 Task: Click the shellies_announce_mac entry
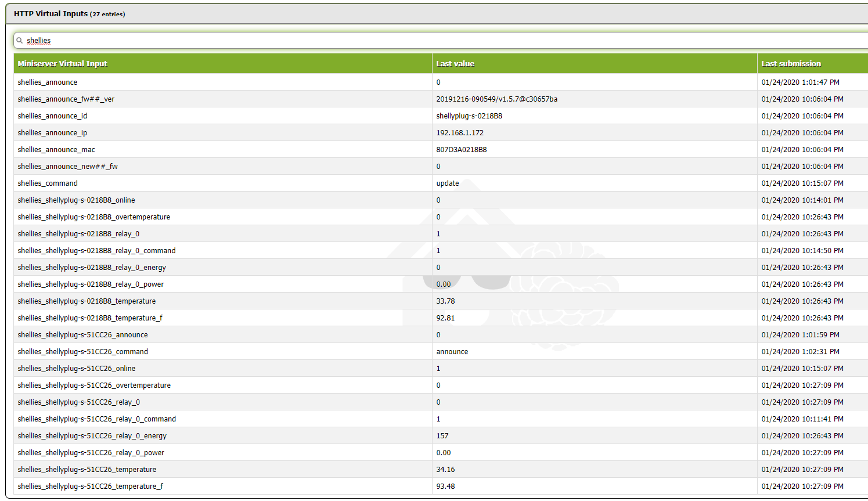click(56, 150)
